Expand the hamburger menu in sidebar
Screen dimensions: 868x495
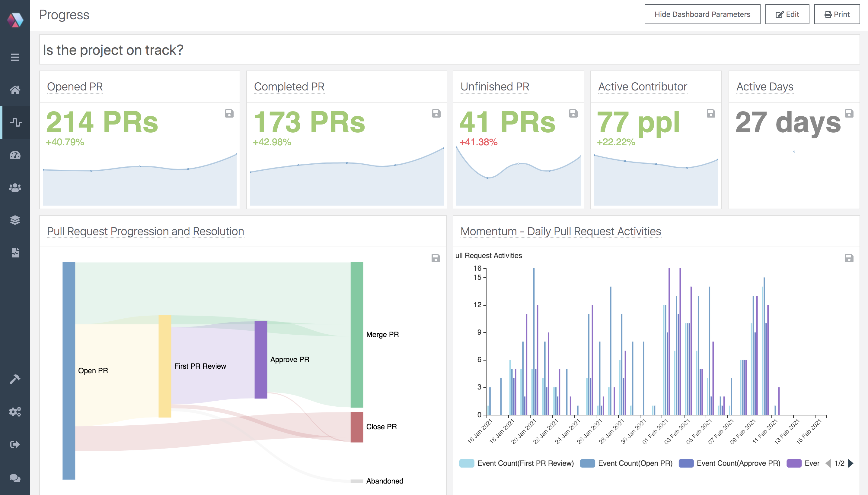click(15, 58)
